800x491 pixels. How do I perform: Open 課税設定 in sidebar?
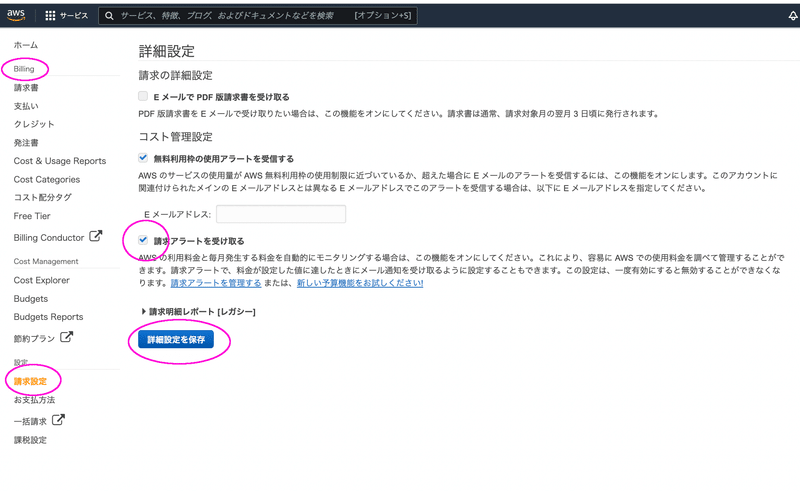coord(30,440)
